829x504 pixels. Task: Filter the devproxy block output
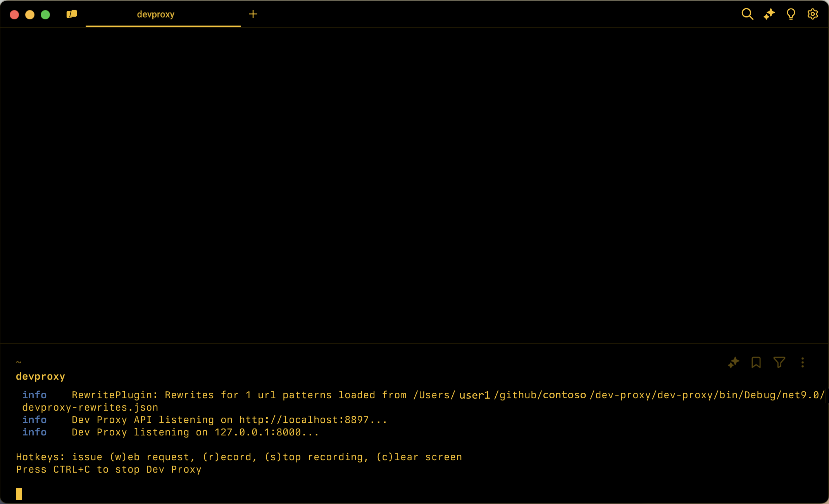779,363
